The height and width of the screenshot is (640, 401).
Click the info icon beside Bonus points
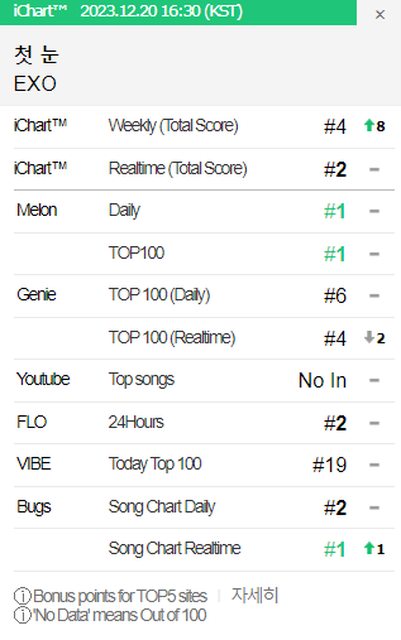[x=22, y=596]
